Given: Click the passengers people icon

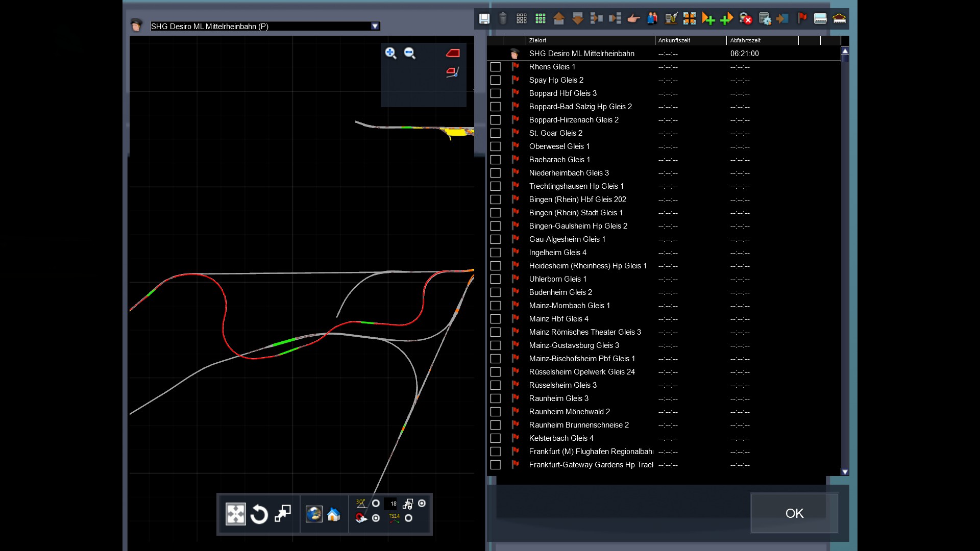Looking at the screenshot, I should [652, 19].
